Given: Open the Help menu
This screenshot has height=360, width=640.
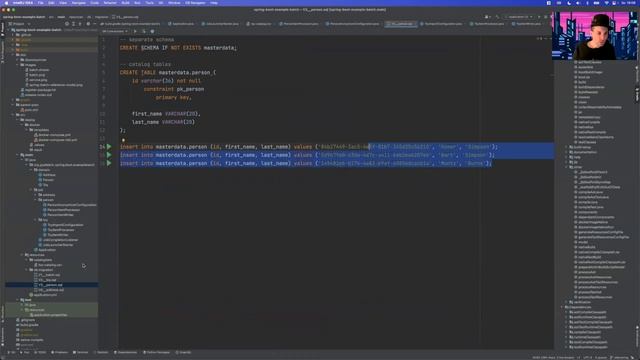Looking at the screenshot, I should coord(214,3).
